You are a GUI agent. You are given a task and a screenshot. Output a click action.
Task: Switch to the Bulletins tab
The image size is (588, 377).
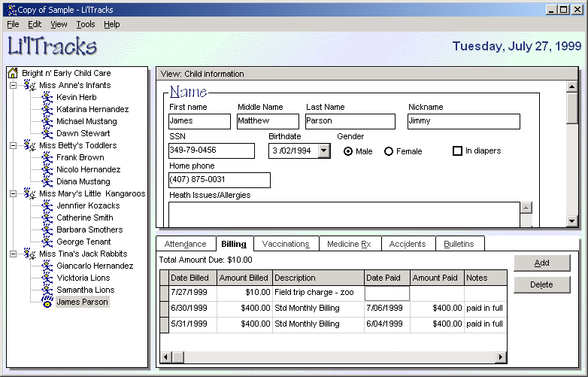pos(459,244)
